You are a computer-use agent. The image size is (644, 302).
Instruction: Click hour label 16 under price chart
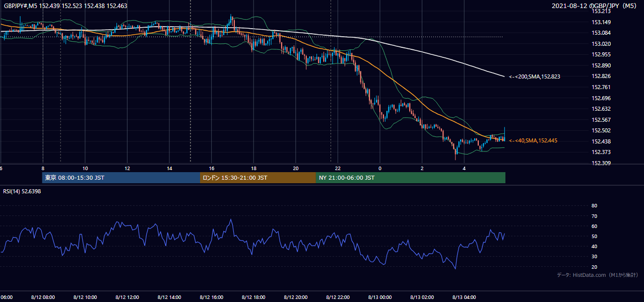(212, 169)
